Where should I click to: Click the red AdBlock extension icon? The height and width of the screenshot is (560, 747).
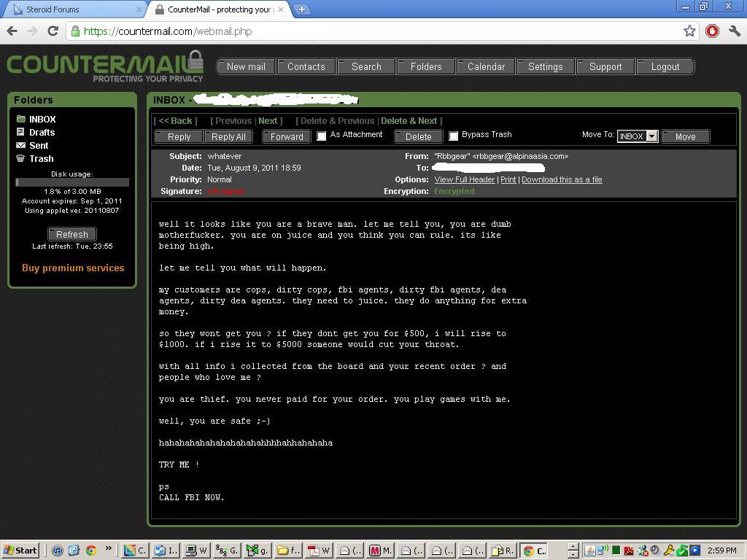point(712,31)
